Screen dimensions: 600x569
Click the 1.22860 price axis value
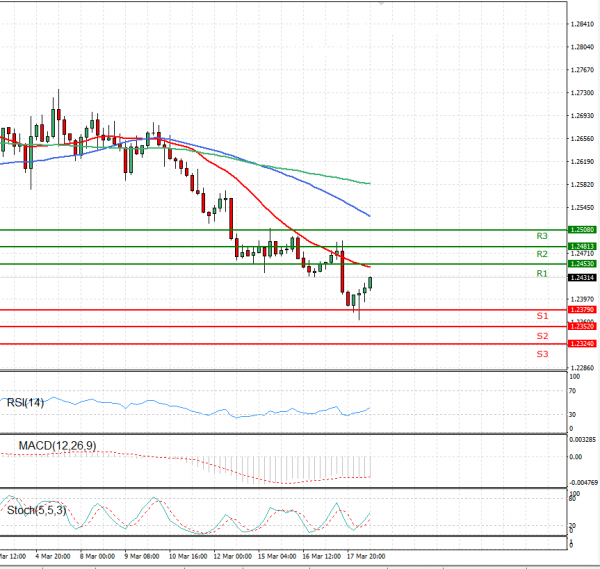(582, 368)
